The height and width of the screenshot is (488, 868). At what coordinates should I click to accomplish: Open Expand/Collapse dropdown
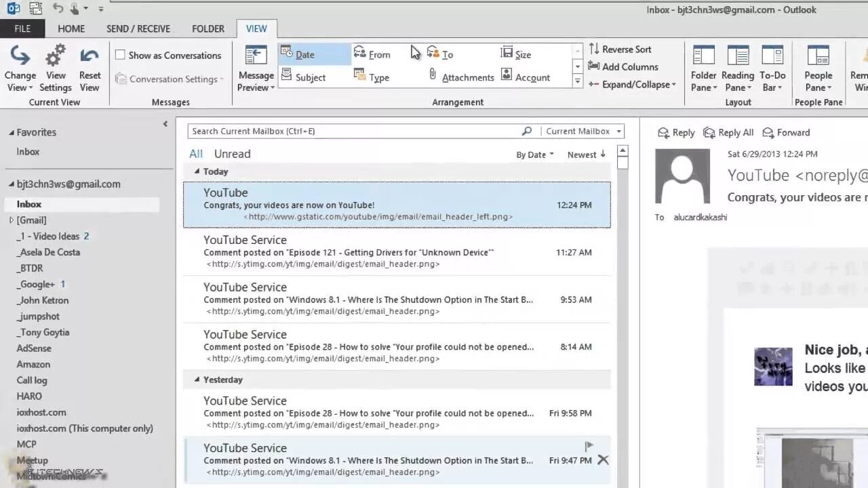pyautogui.click(x=631, y=84)
